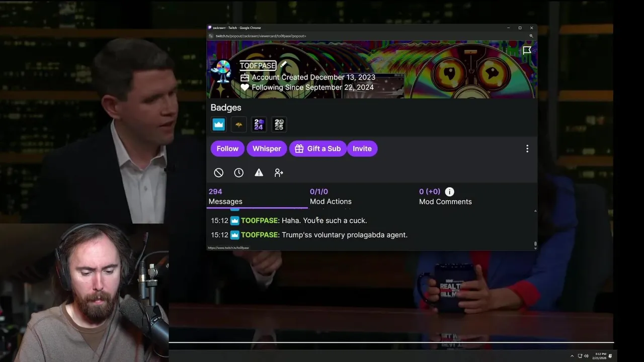Click the add moderator person icon

tap(279, 172)
